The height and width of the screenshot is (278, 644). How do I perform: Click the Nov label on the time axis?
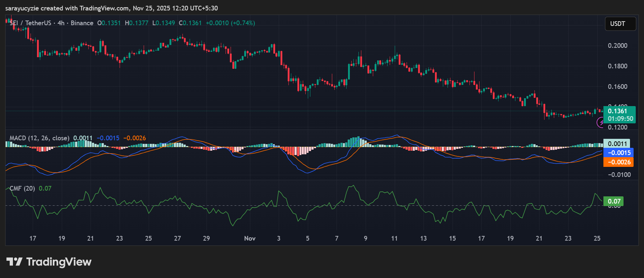coord(250,238)
